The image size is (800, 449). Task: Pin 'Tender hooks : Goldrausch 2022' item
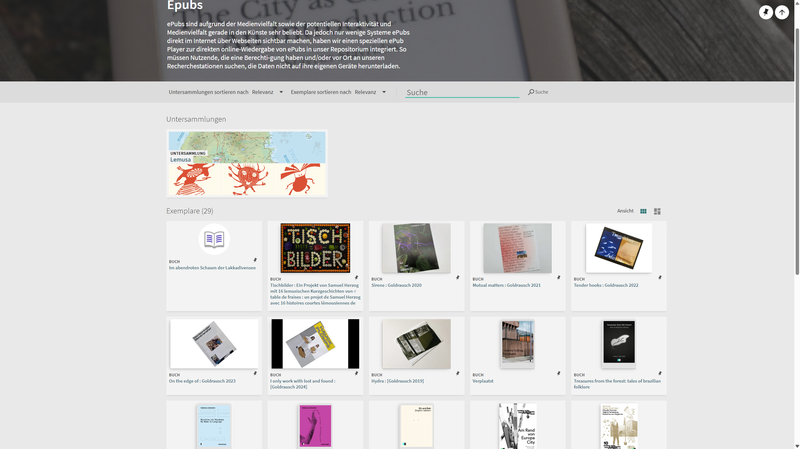[660, 278]
